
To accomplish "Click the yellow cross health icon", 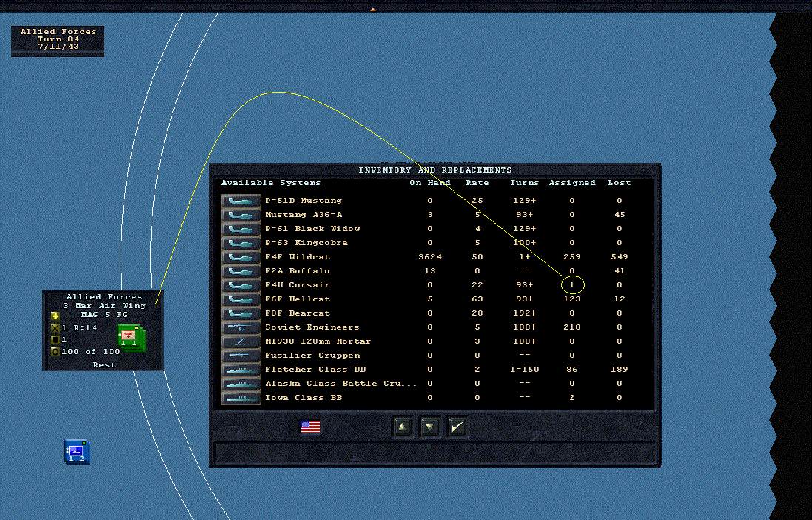I will coord(56,316).
